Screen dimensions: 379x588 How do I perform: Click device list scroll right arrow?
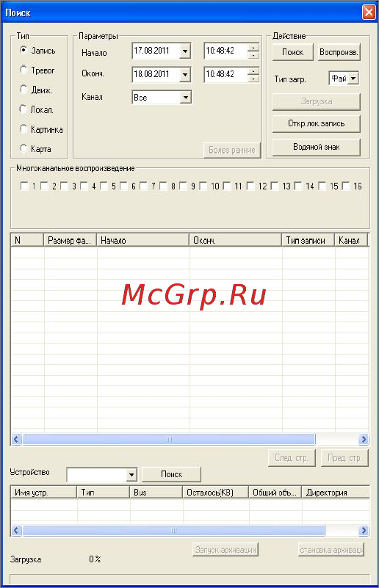tap(364, 530)
